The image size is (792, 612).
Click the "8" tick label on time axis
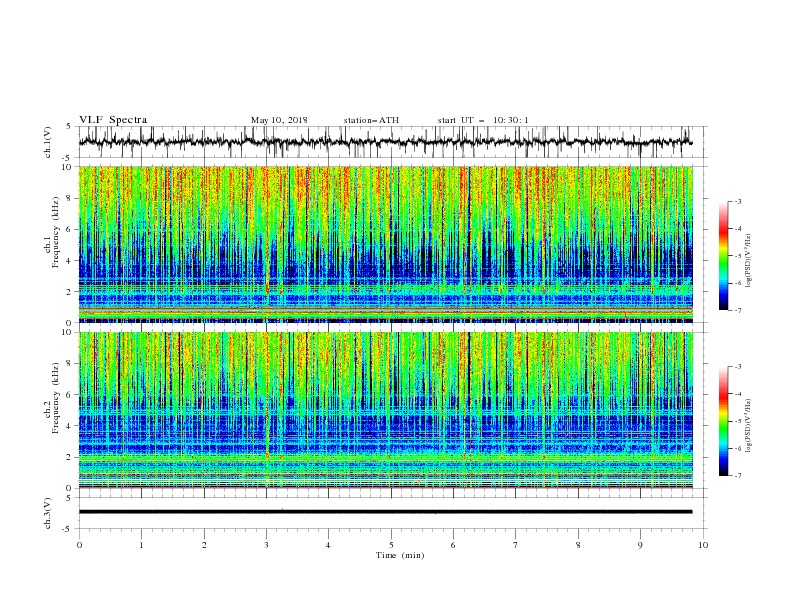pyautogui.click(x=578, y=545)
